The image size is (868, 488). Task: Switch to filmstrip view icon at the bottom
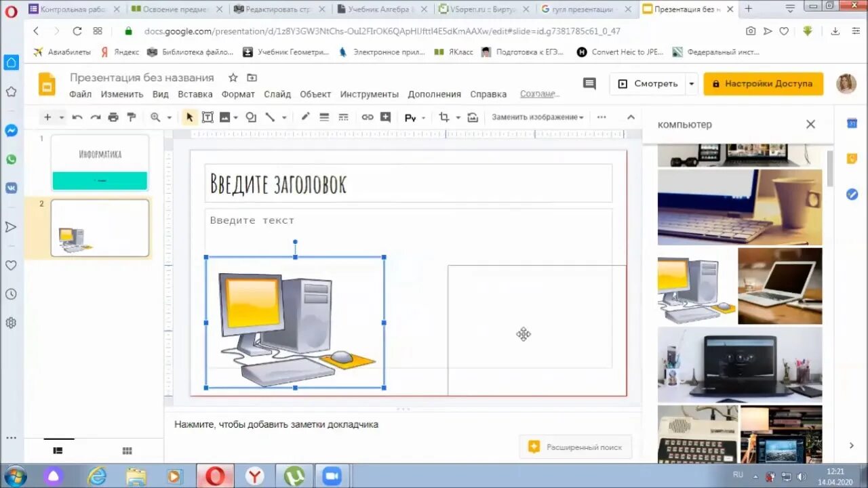click(58, 451)
